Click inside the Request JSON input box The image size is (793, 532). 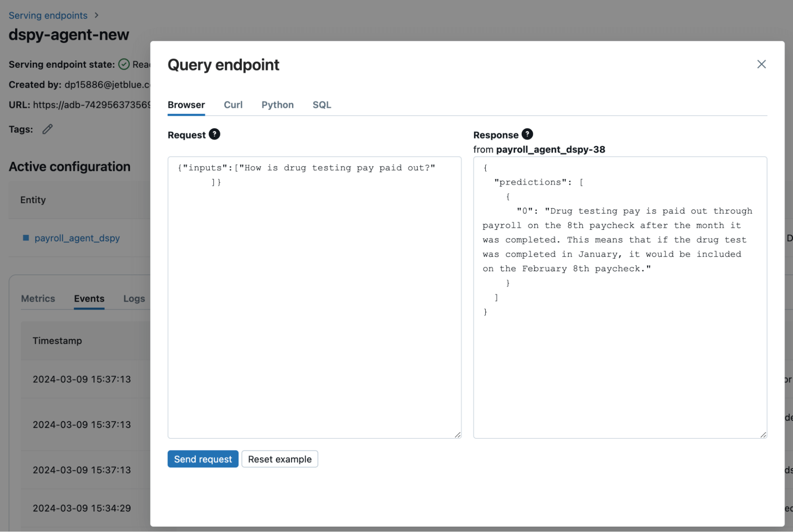coord(314,297)
